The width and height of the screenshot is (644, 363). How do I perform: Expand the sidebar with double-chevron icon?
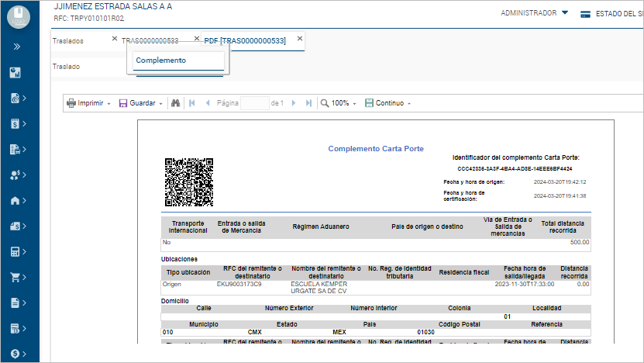click(x=17, y=47)
